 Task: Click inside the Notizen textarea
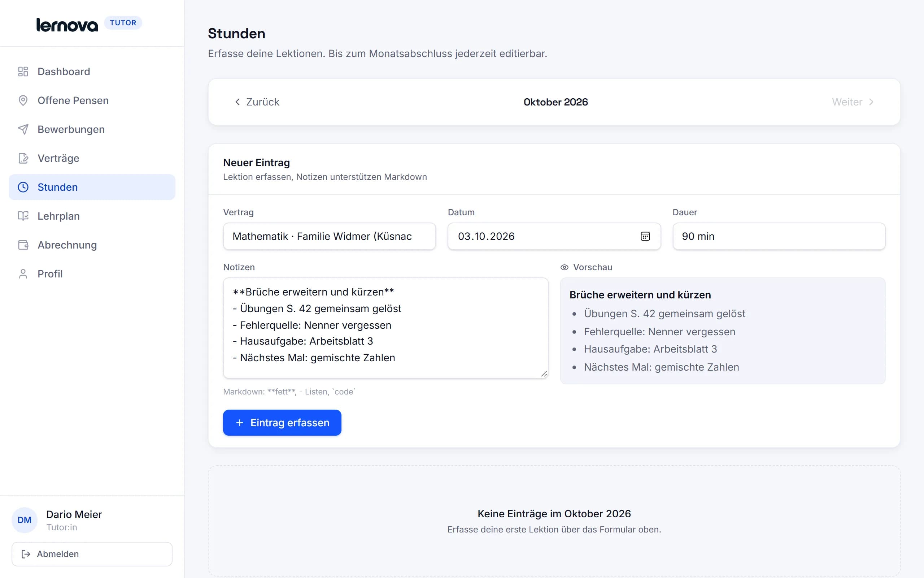(x=385, y=328)
